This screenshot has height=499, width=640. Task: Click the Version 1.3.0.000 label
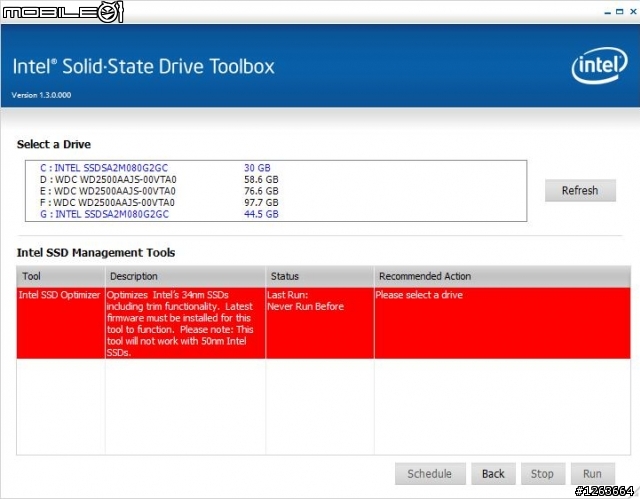pos(41,95)
